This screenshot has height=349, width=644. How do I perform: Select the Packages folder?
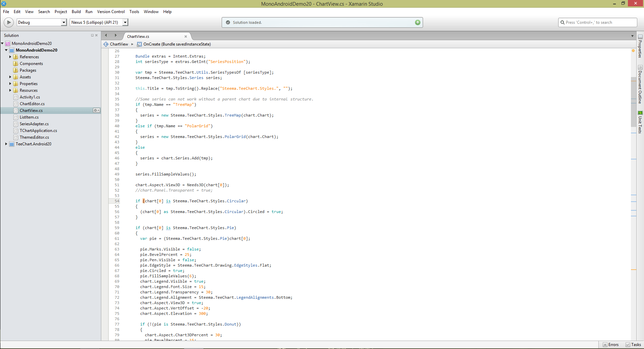coord(28,70)
